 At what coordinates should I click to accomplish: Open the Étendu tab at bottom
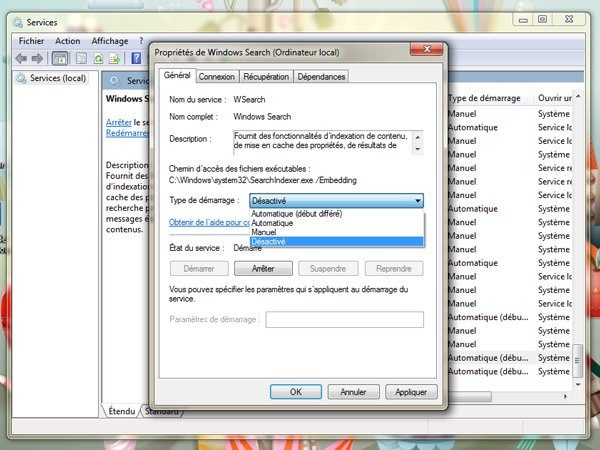tap(121, 411)
